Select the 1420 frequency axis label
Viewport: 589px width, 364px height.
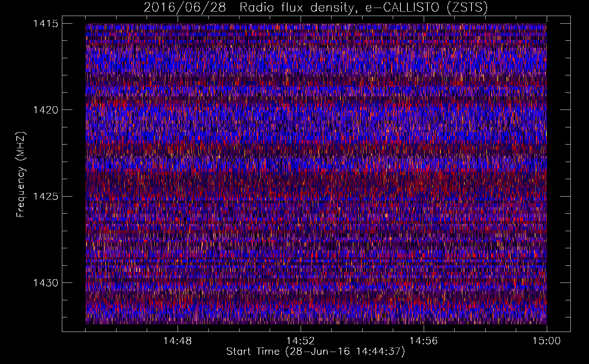[x=46, y=110]
